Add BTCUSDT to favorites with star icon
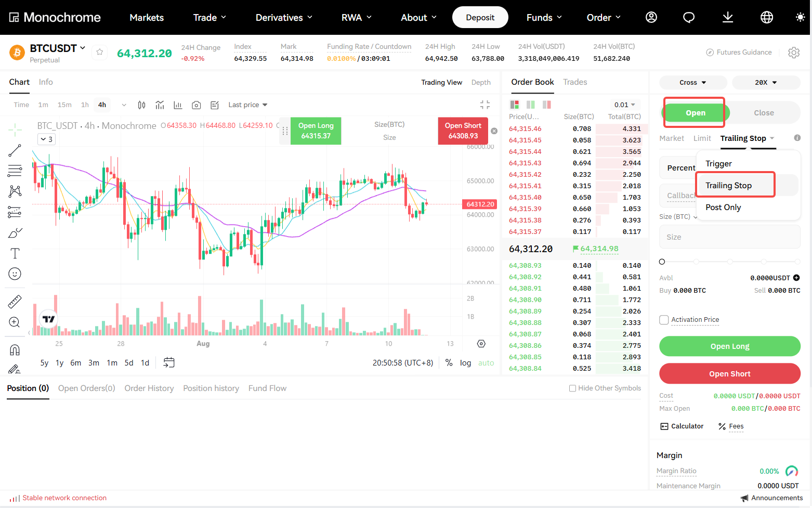The height and width of the screenshot is (508, 812). point(100,52)
